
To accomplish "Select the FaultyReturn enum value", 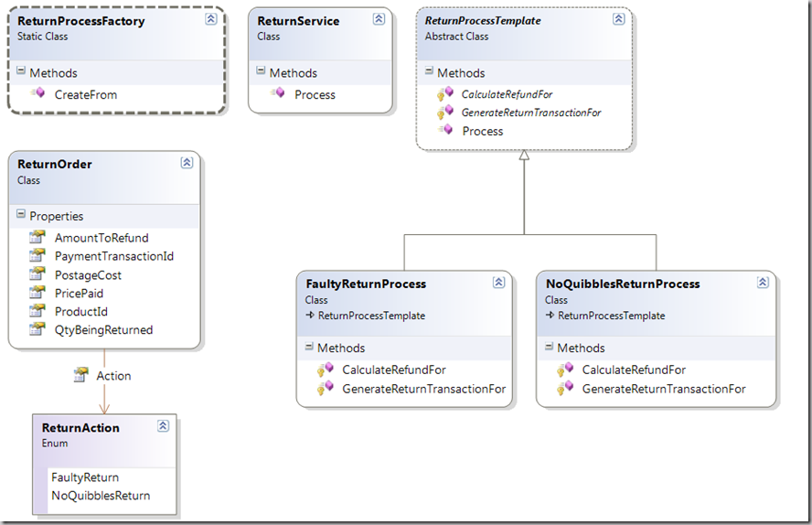I will 85,477.
